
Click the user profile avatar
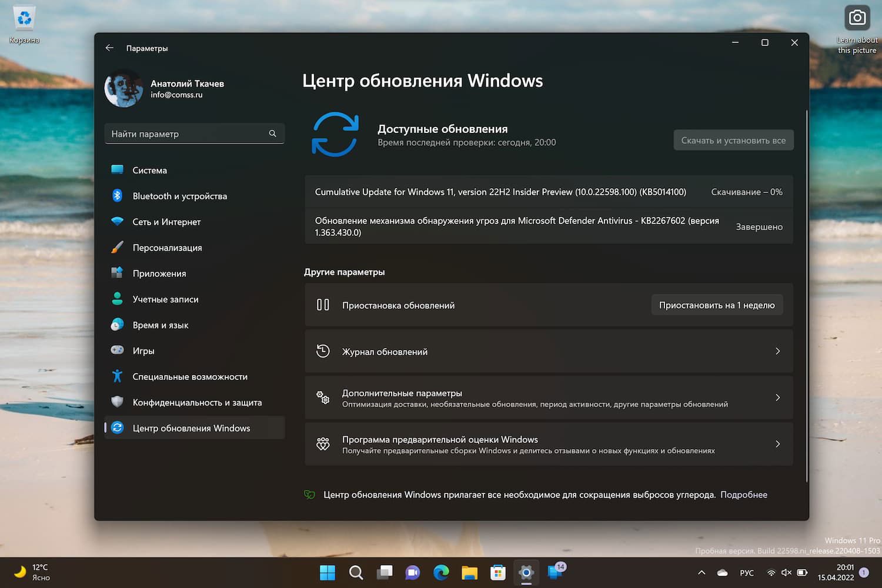click(123, 88)
